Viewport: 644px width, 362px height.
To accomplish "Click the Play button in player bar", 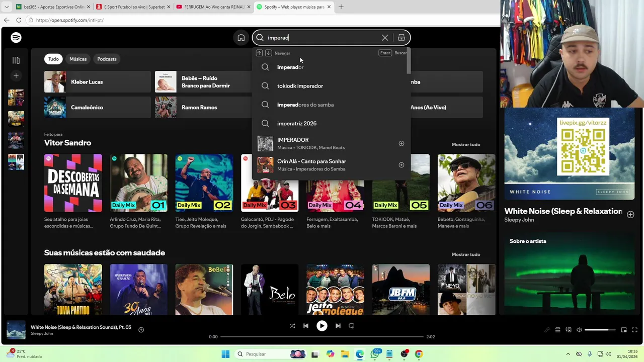I will point(322,326).
